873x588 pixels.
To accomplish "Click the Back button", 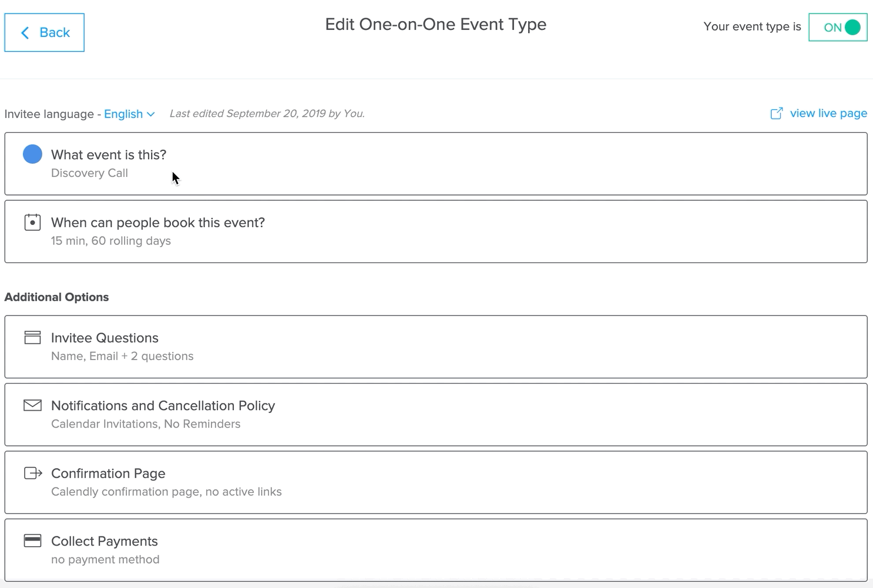I will [x=44, y=32].
